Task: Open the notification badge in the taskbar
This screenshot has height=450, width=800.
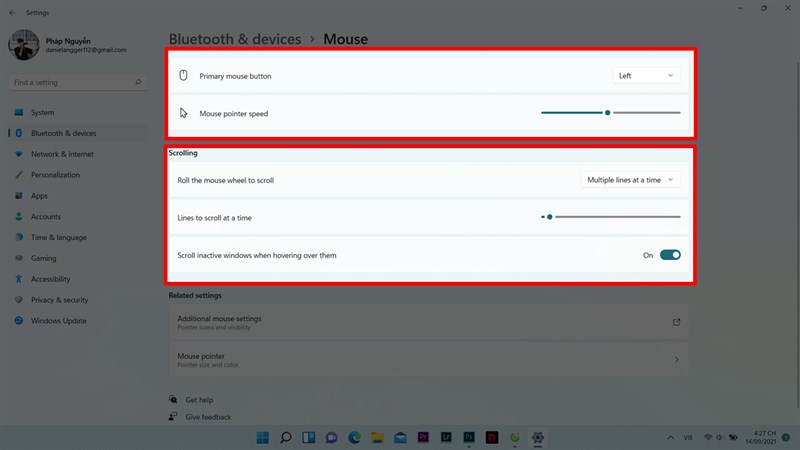Action: pos(786,437)
